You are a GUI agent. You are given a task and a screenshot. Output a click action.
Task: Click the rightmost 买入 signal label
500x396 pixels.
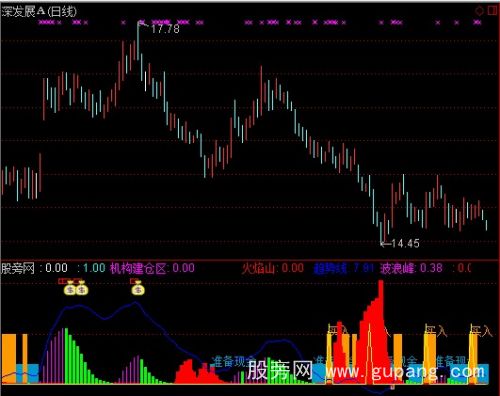coord(481,331)
